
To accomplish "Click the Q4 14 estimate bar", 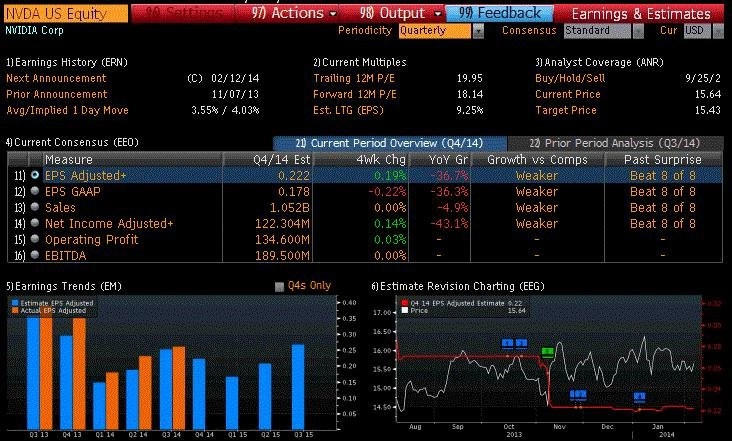I will click(199, 394).
